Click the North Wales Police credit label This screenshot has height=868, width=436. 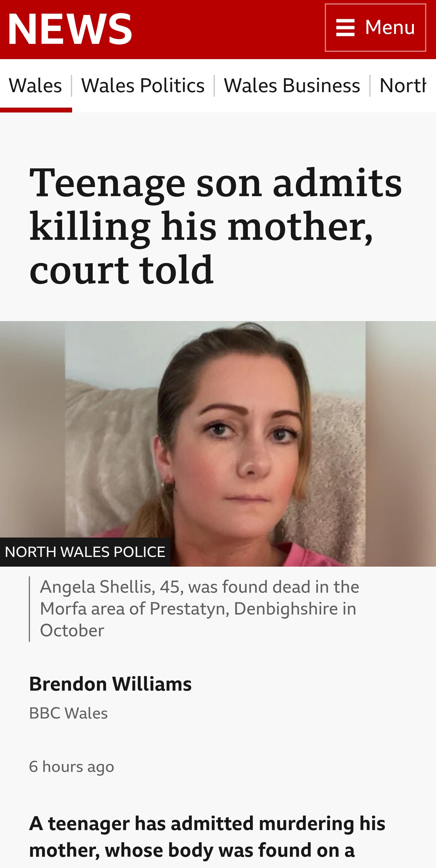tap(85, 552)
